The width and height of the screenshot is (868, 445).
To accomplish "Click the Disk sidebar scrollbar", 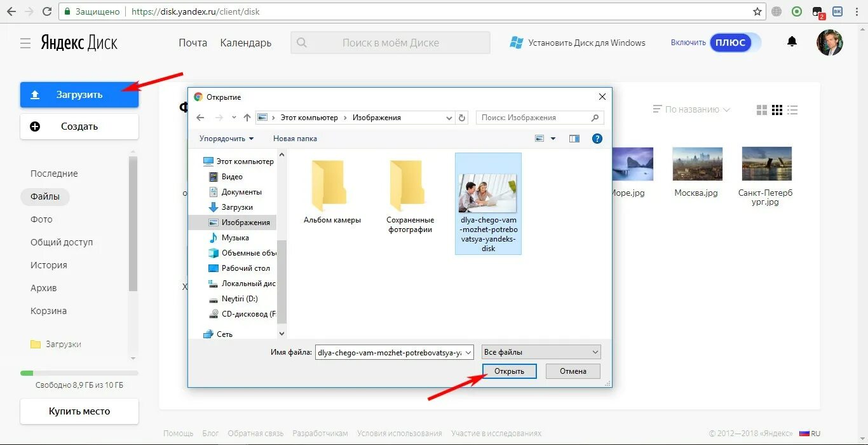I will click(x=133, y=222).
